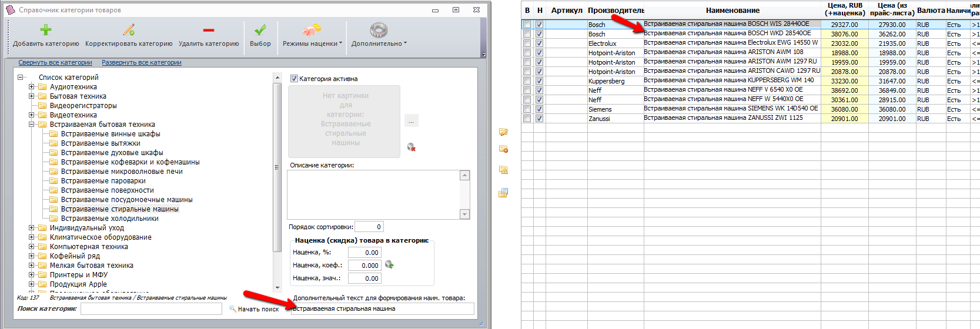Screen dimensions: 980x329
Task: Click the Наценка, % input field
Action: [364, 253]
